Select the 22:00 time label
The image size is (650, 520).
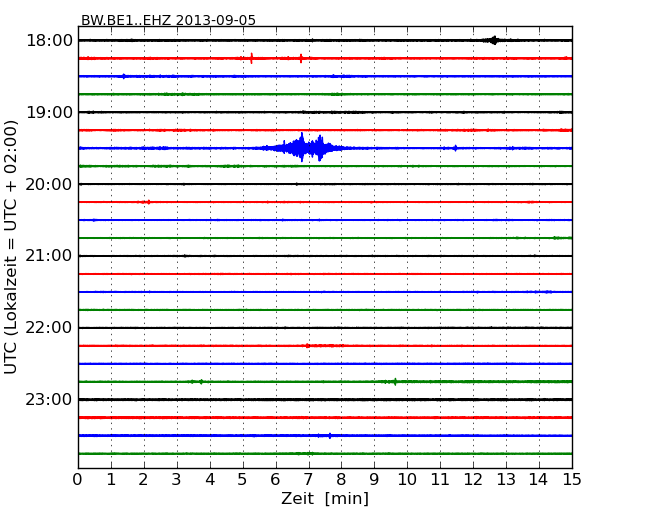pyautogui.click(x=49, y=328)
